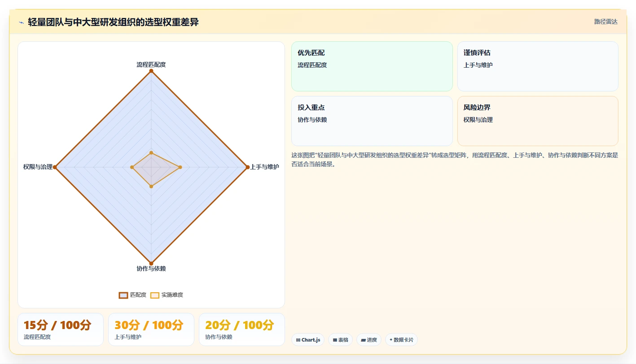Click the page title 轻量团队与中大型研发组织的选型权重差异

[x=113, y=22]
